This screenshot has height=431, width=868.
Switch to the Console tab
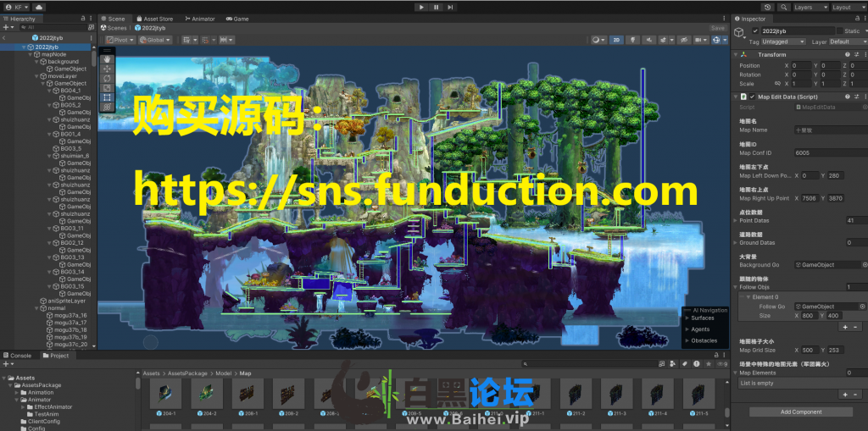[x=18, y=356]
